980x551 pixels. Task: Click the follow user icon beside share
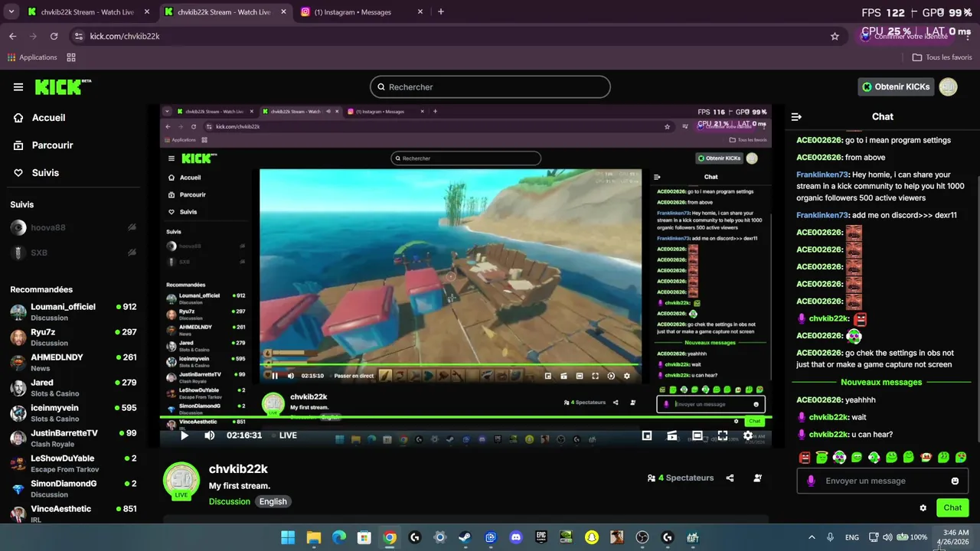[757, 478]
